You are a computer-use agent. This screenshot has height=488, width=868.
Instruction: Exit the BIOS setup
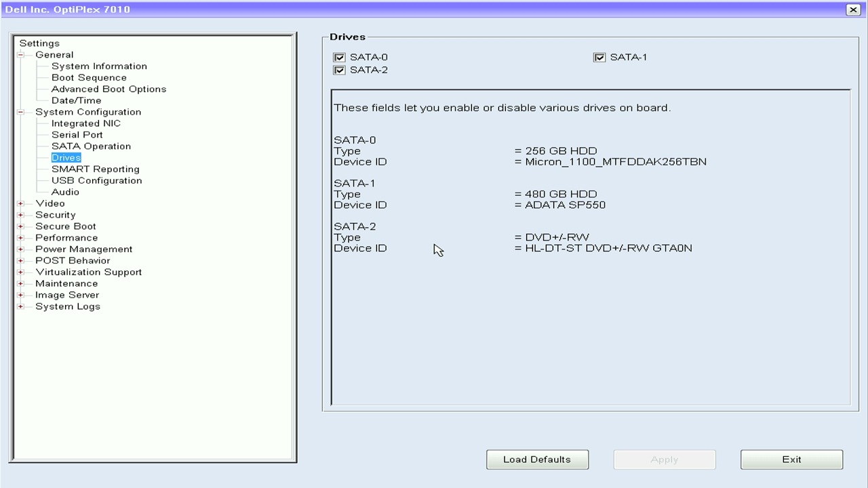(791, 460)
